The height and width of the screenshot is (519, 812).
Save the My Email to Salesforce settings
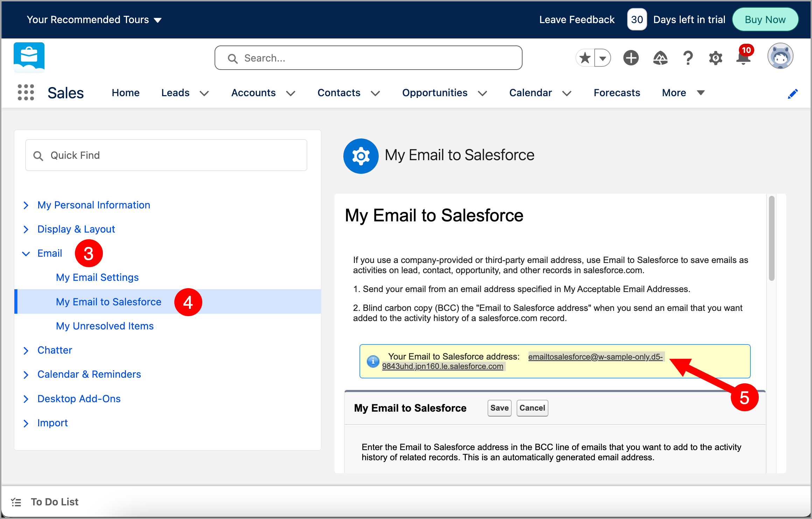pyautogui.click(x=499, y=408)
